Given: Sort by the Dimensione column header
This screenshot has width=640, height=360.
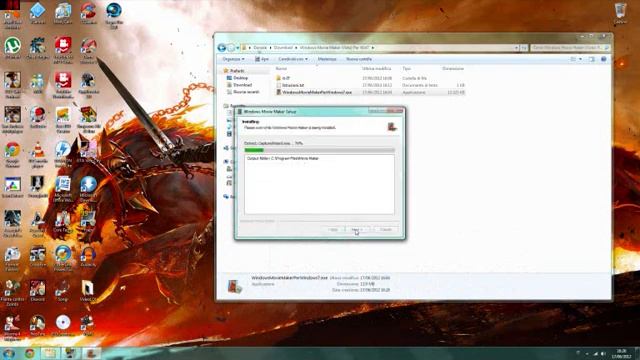Looking at the screenshot, I should [453, 69].
